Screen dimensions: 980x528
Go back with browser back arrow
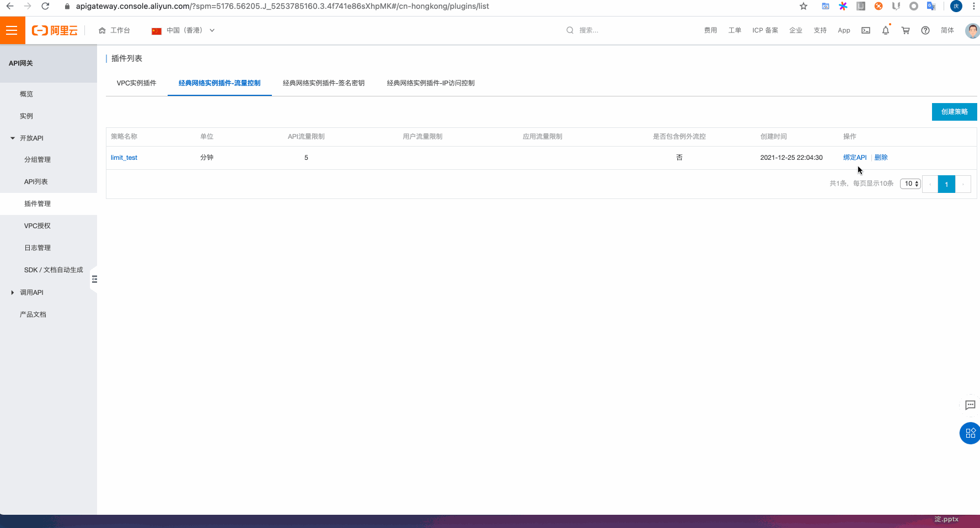click(x=10, y=6)
